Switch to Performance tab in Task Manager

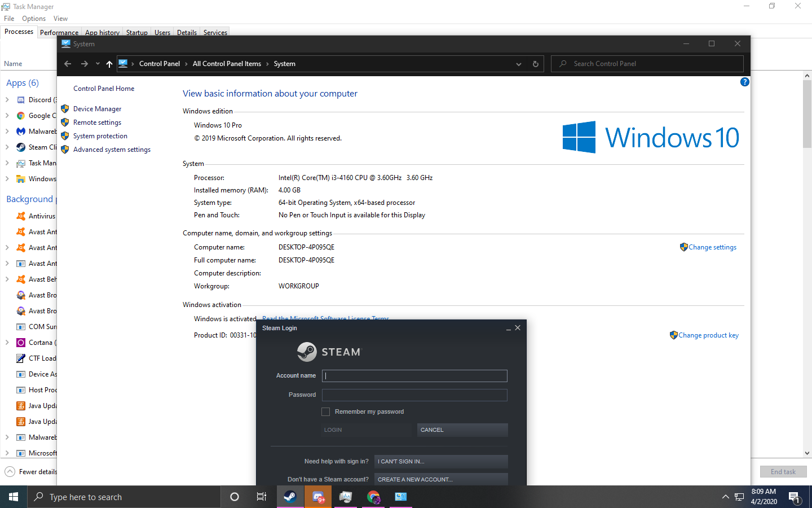tap(59, 32)
